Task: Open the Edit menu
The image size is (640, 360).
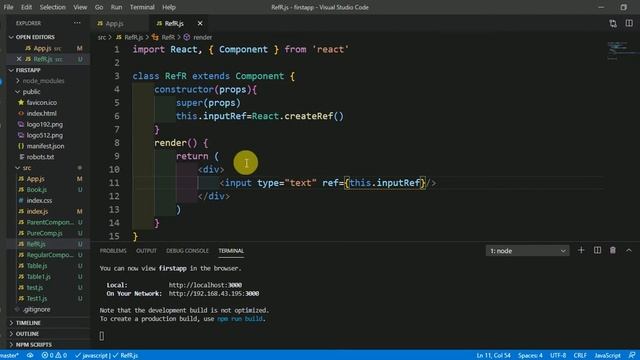Action: click(27, 7)
